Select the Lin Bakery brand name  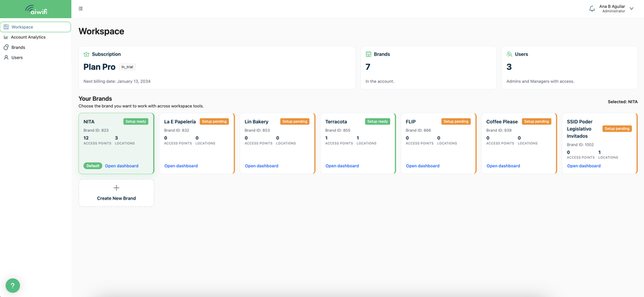(x=256, y=122)
